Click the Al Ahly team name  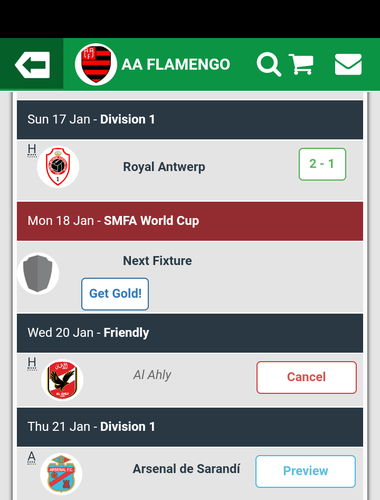point(152,375)
